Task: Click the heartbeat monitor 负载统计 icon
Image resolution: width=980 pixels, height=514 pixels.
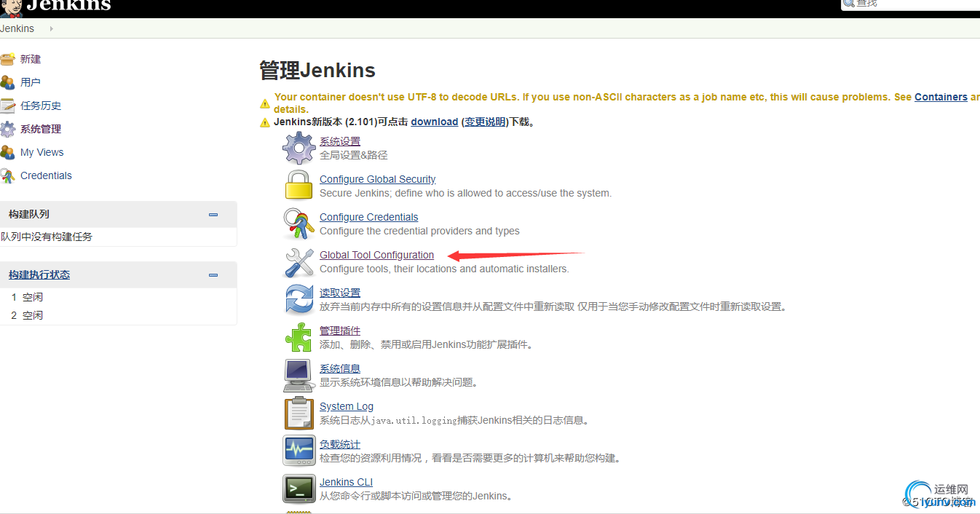Action: [299, 451]
